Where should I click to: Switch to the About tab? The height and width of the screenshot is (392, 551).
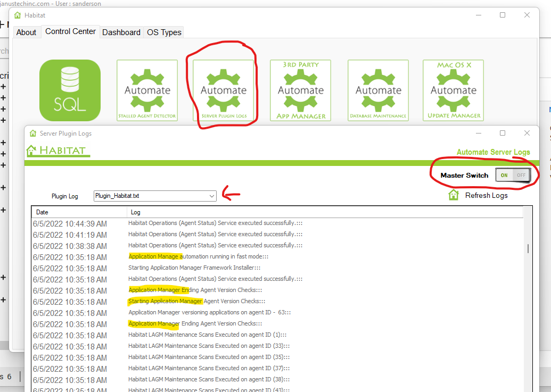pyautogui.click(x=26, y=32)
